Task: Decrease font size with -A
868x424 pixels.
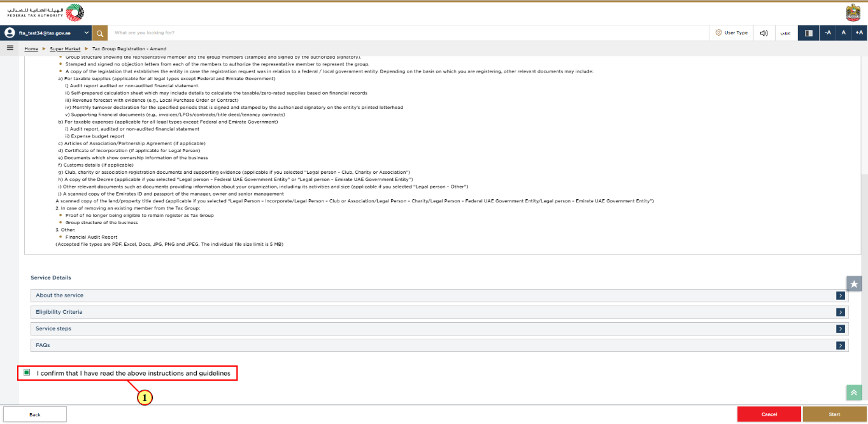Action: 828,32
